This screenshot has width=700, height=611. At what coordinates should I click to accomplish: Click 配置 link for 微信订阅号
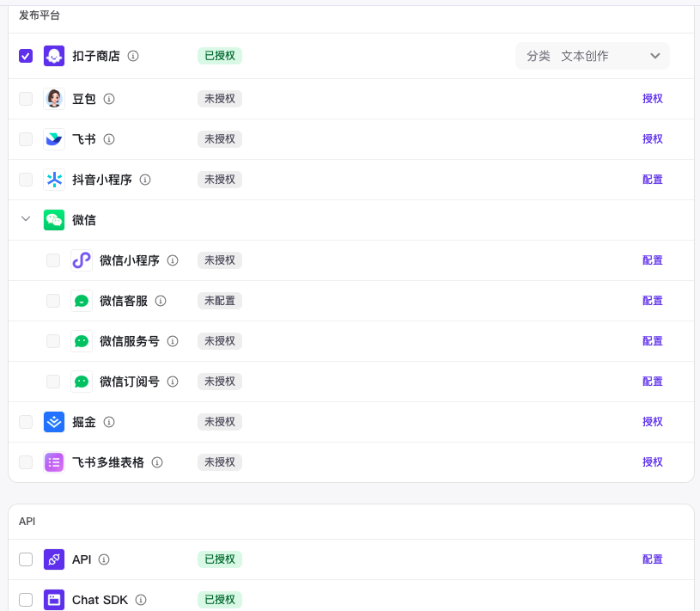[x=652, y=382]
